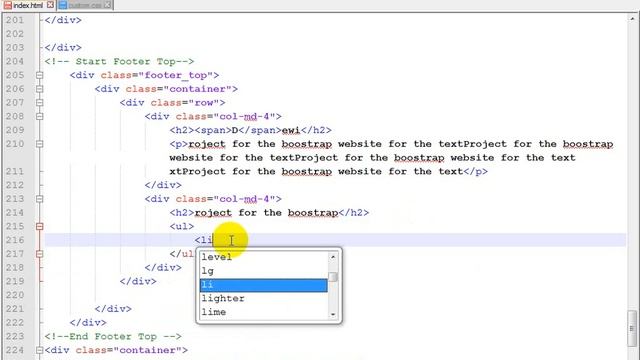Viewport: 640px width, 360px height.
Task: Close the index.html tab with its X icon
Action: coord(50,5)
